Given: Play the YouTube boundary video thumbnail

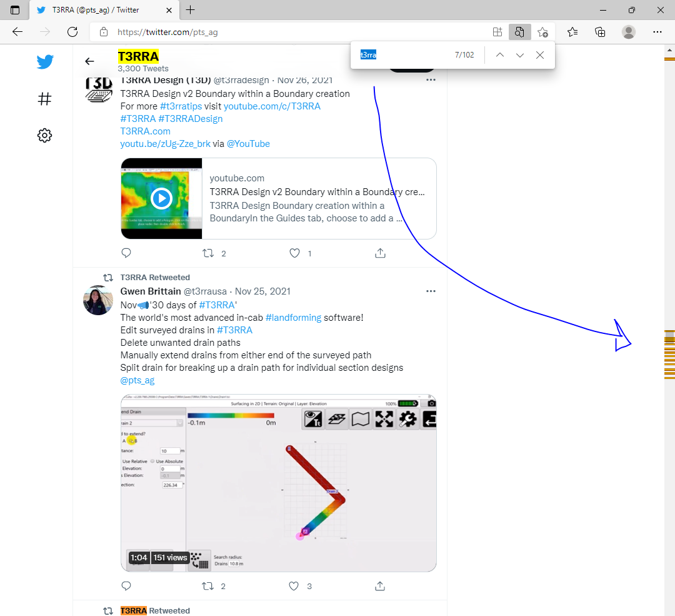Looking at the screenshot, I should pyautogui.click(x=161, y=198).
